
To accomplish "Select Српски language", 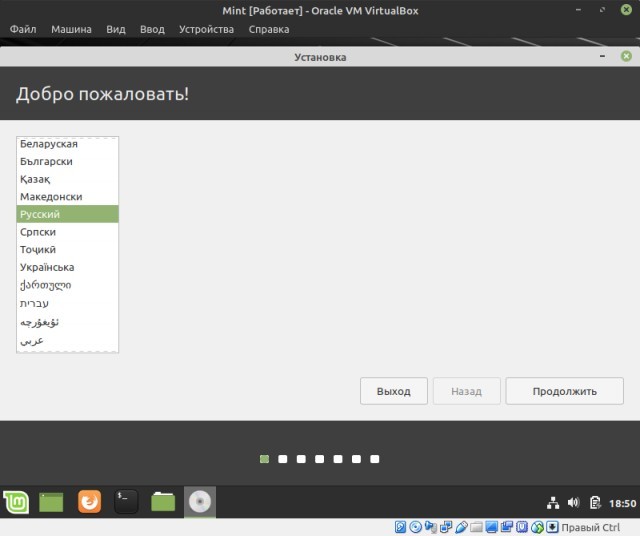I will click(x=67, y=231).
